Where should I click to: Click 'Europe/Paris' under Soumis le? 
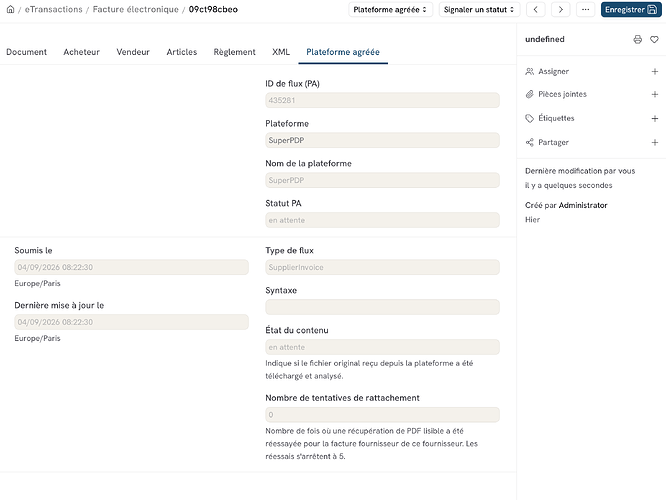click(37, 283)
